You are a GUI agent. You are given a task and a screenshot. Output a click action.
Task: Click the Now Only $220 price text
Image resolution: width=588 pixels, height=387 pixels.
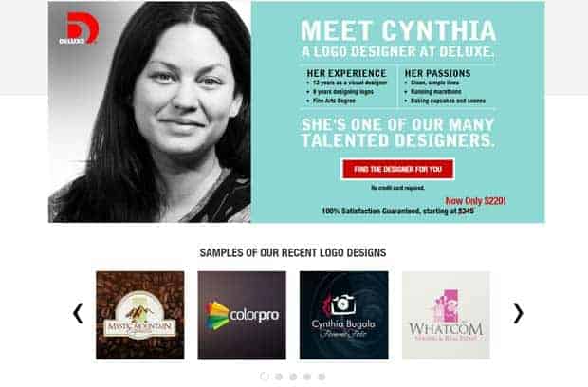pos(475,201)
